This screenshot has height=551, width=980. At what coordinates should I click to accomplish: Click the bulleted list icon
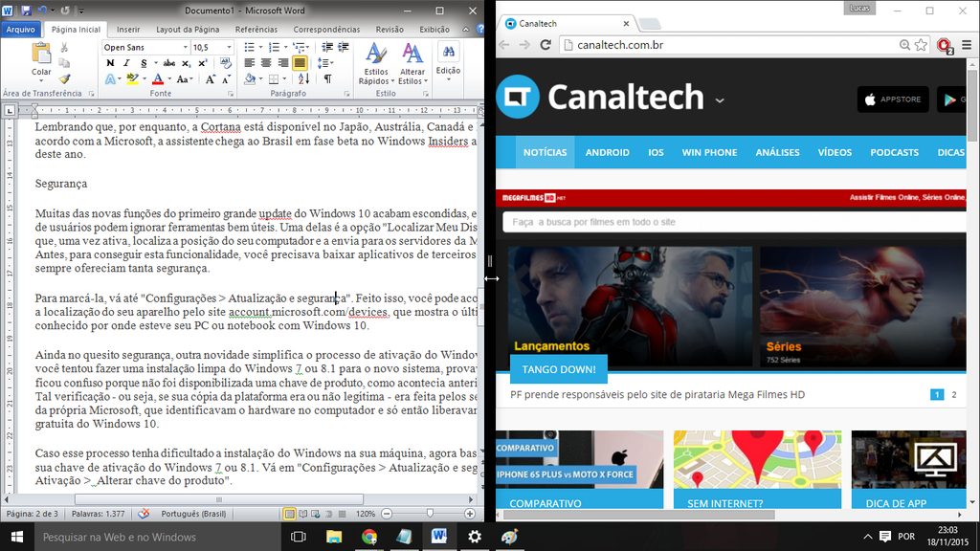click(x=249, y=48)
